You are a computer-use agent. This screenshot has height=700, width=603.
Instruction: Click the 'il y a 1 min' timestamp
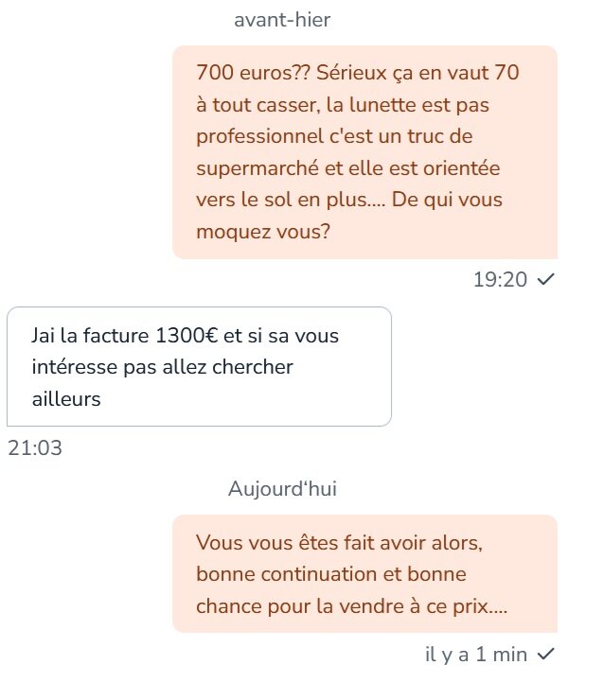[x=476, y=655]
